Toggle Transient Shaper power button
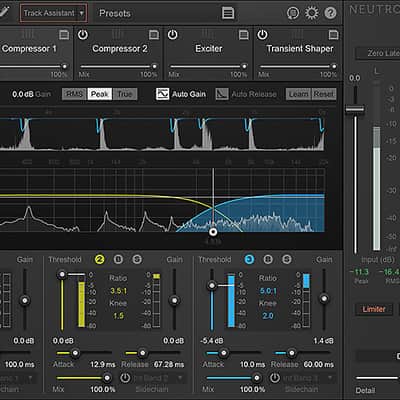Screen dimensions: 400x400 tap(262, 35)
